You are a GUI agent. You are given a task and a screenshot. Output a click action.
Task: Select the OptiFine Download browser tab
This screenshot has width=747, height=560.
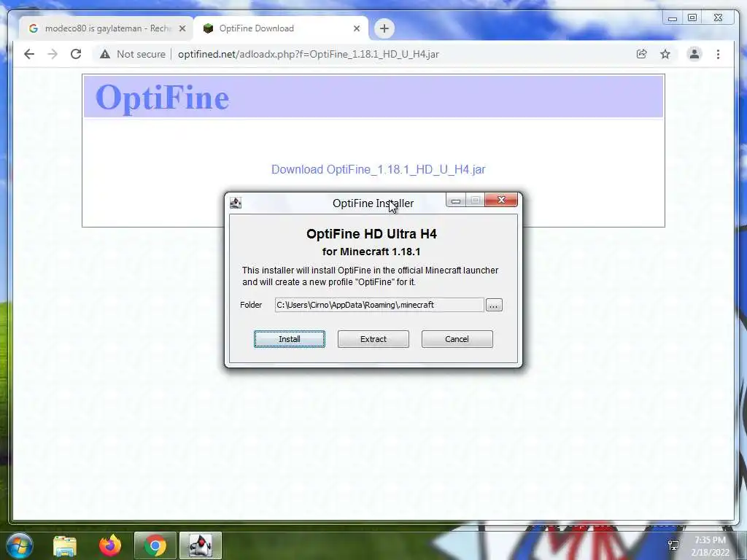pyautogui.click(x=281, y=28)
